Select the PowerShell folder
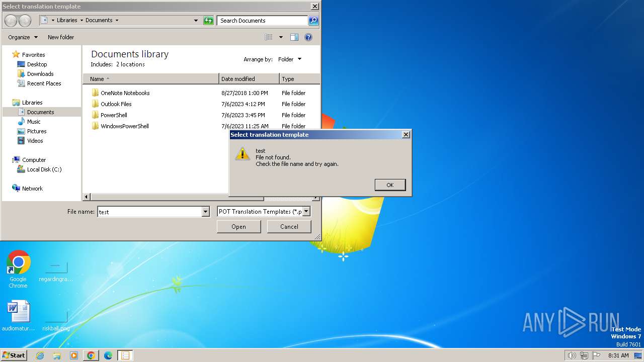 point(114,115)
